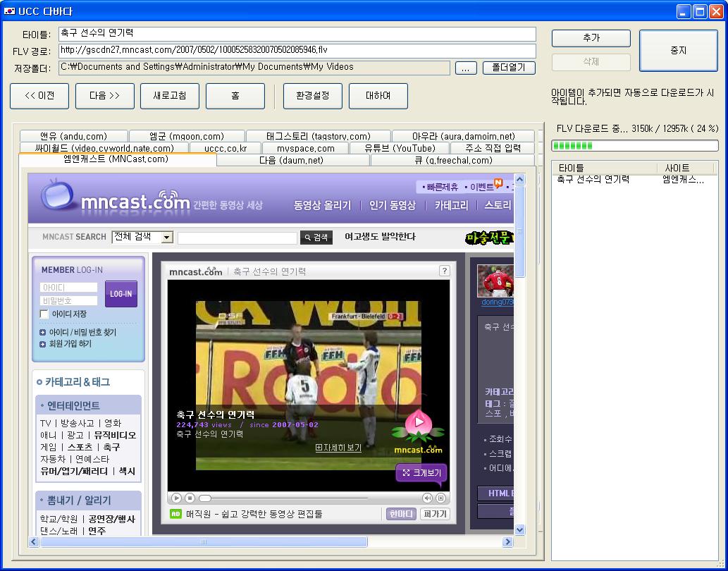This screenshot has height=571, width=728.
Task: Click the player's stop button in the control bar
Action: [x=190, y=498]
